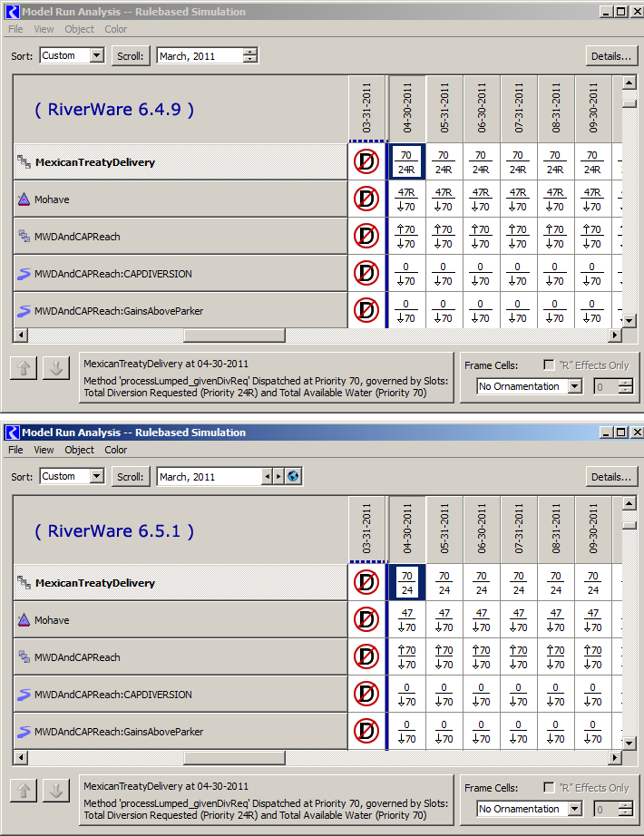
Task: Open the View menu in the 6.4.9 window
Action: pyautogui.click(x=44, y=29)
